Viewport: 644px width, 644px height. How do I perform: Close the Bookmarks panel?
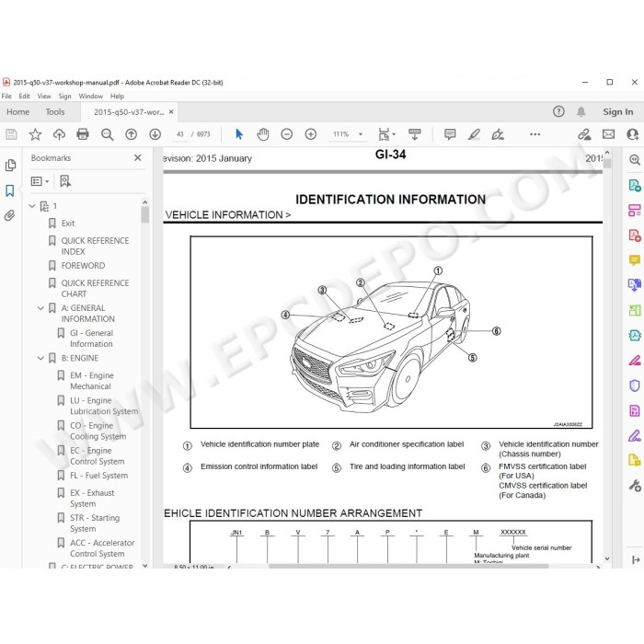pos(138,157)
